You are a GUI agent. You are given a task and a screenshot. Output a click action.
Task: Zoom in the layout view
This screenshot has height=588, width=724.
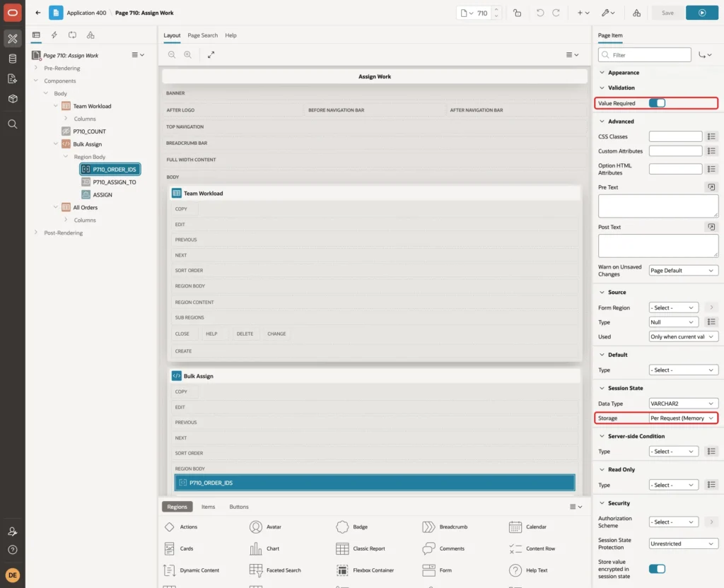188,55
